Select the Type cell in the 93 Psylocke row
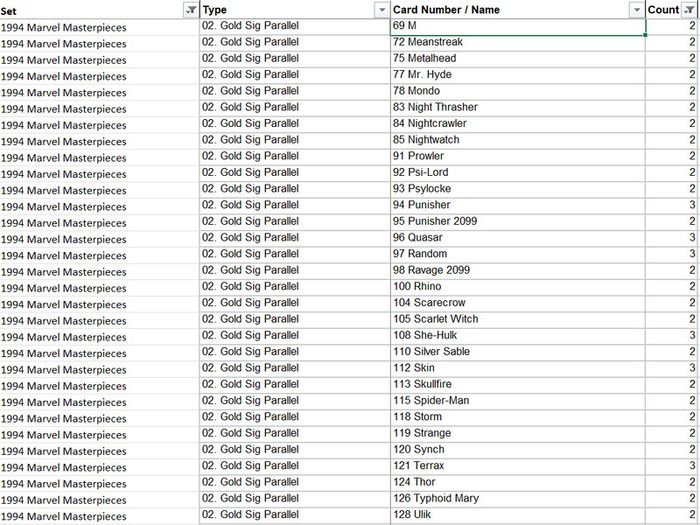Image resolution: width=700 pixels, height=525 pixels. (295, 189)
